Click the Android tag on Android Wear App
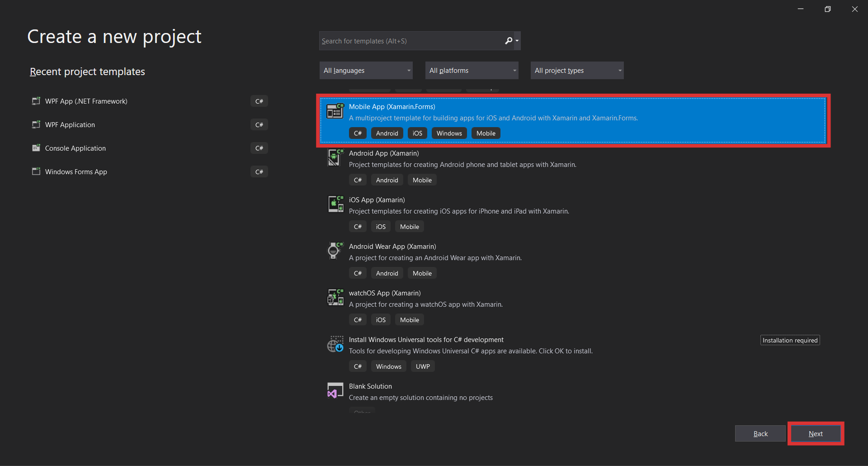 pyautogui.click(x=387, y=273)
